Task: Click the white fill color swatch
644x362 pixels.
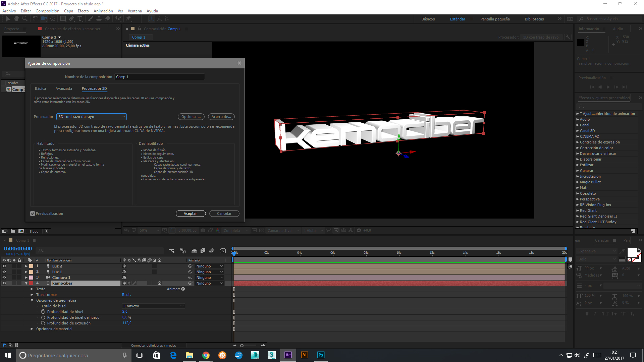Action: coord(632,252)
